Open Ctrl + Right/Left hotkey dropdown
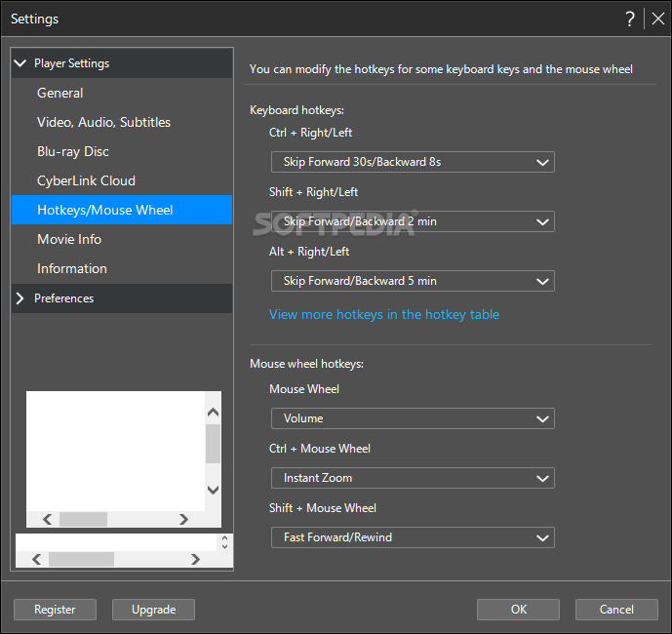Image resolution: width=672 pixels, height=634 pixels. point(413,162)
